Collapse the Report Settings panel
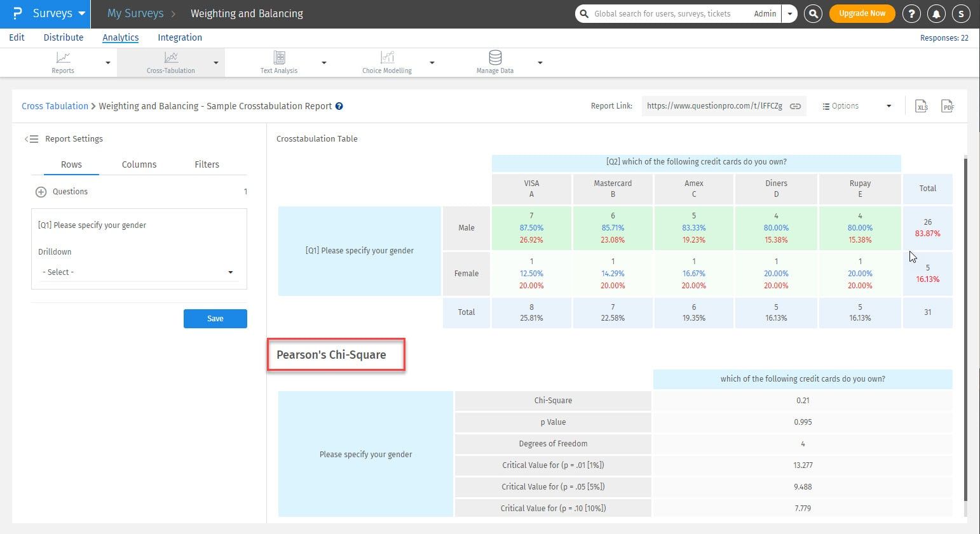Image resolution: width=980 pixels, height=534 pixels. click(31, 139)
